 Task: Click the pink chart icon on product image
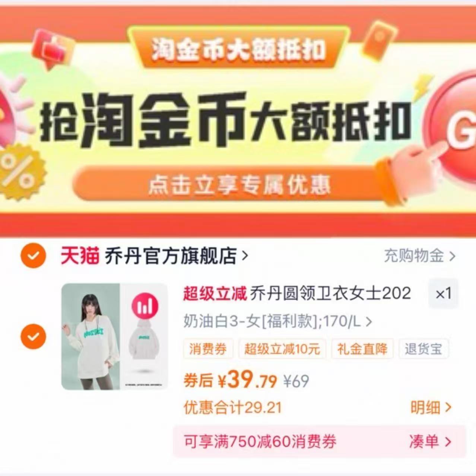(x=145, y=306)
